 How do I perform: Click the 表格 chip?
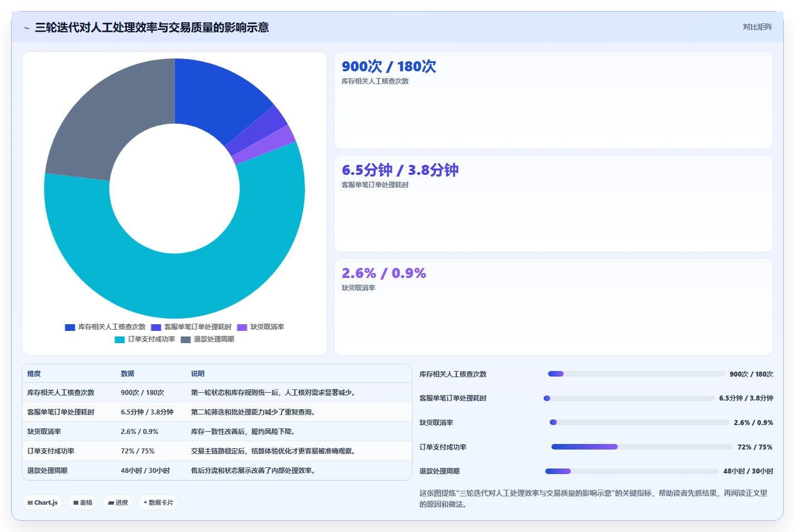pos(83,502)
